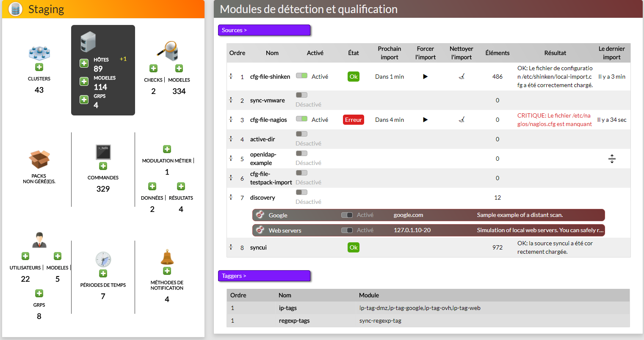Expand the Sources section header
The image size is (644, 340).
264,30
